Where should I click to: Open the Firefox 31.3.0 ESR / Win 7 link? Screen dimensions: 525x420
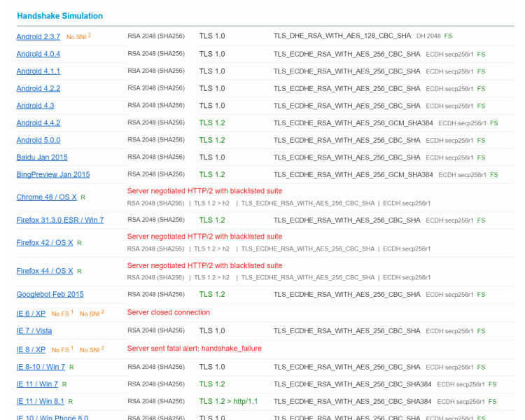(x=60, y=220)
